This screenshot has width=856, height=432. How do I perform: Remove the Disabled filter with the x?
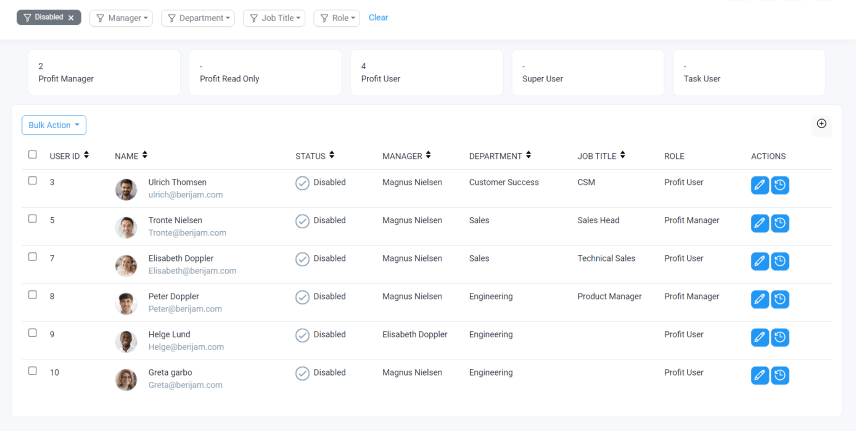71,18
